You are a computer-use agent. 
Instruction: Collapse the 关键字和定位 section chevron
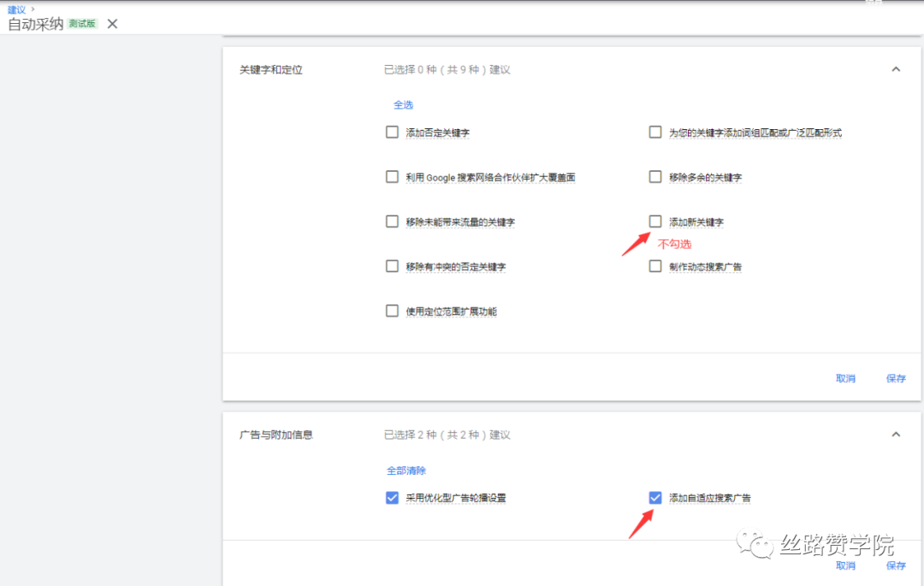point(896,68)
